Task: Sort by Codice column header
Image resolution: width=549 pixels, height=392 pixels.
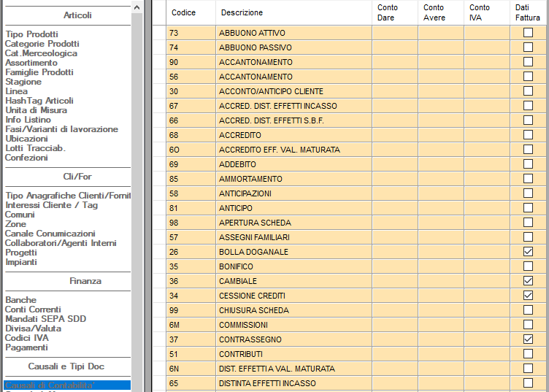Action: (184, 12)
